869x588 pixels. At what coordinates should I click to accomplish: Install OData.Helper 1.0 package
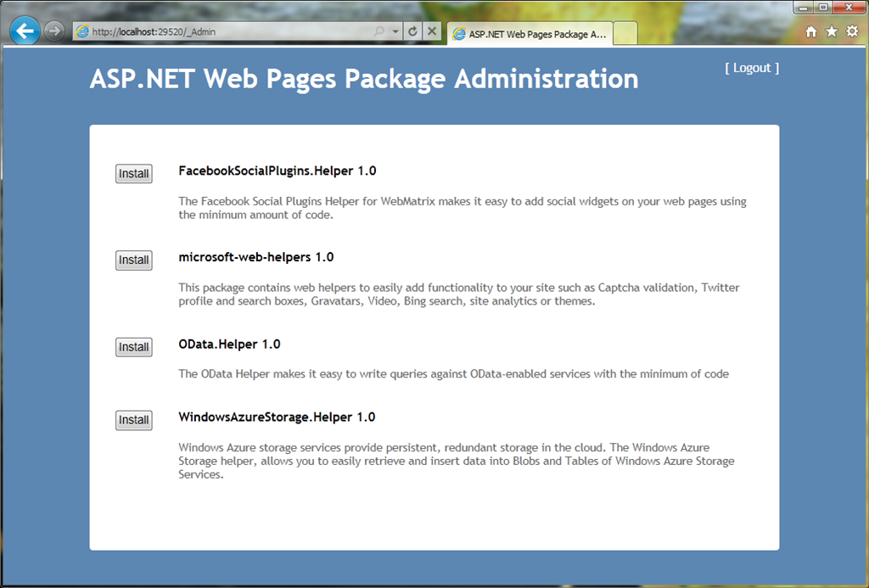(133, 347)
